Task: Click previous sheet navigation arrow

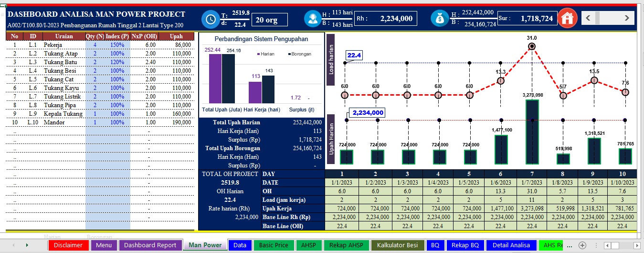Action: tap(13, 245)
